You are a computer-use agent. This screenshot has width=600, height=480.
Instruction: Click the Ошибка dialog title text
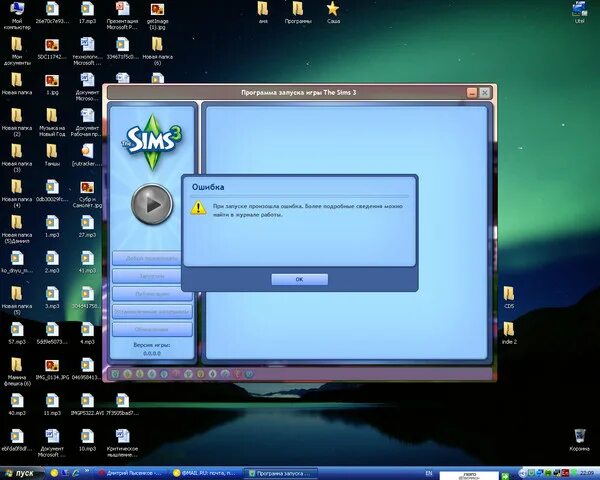click(x=208, y=187)
